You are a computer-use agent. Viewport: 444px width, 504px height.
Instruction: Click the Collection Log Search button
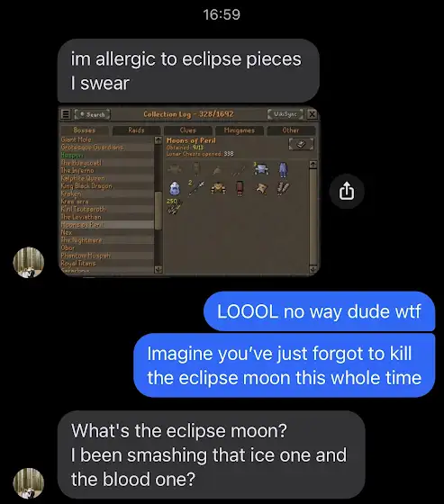tap(93, 114)
